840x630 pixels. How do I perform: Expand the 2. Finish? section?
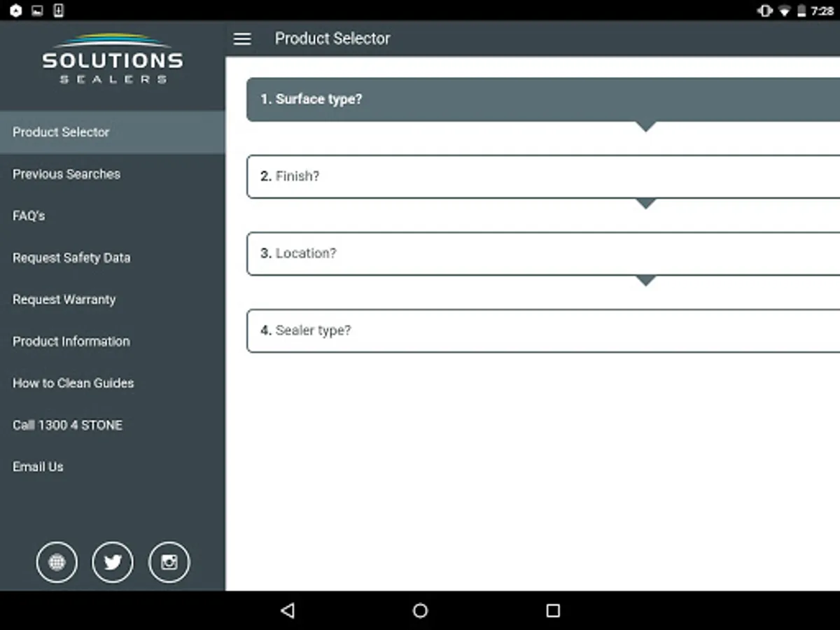tap(543, 176)
